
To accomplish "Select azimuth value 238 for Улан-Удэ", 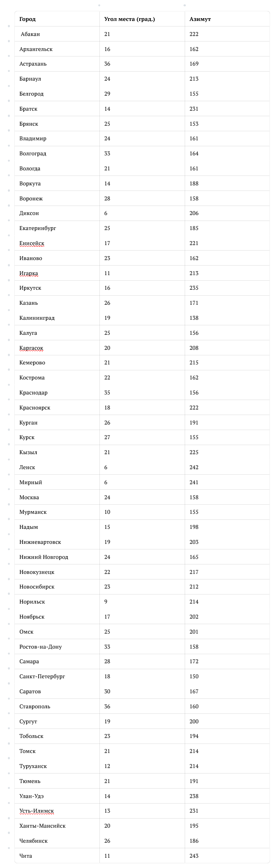I will coord(194,796).
